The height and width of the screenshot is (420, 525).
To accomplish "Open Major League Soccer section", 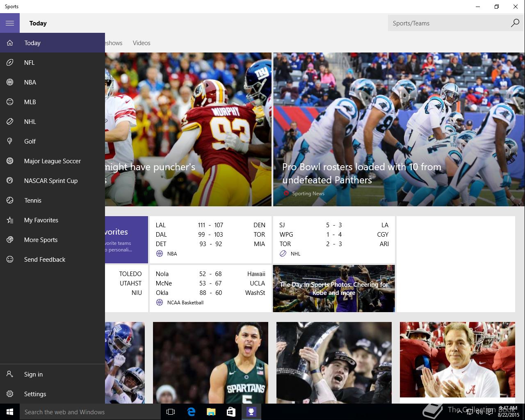I will point(52,161).
